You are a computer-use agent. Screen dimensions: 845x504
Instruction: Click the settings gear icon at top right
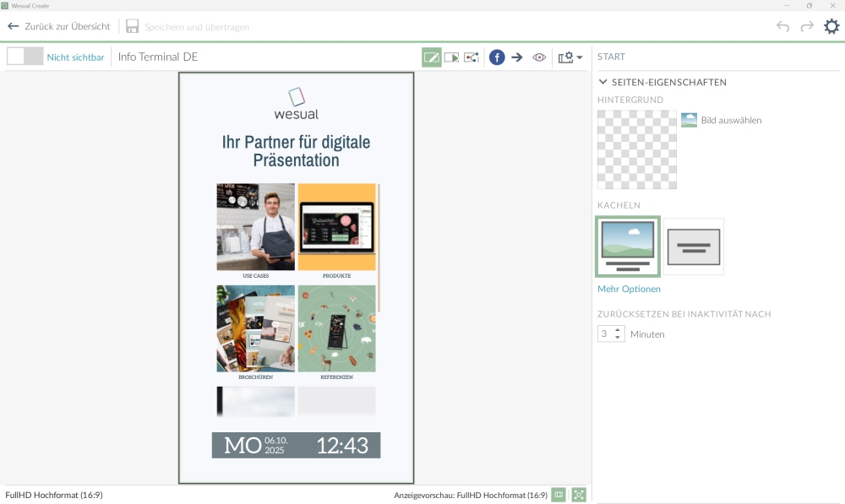(831, 26)
